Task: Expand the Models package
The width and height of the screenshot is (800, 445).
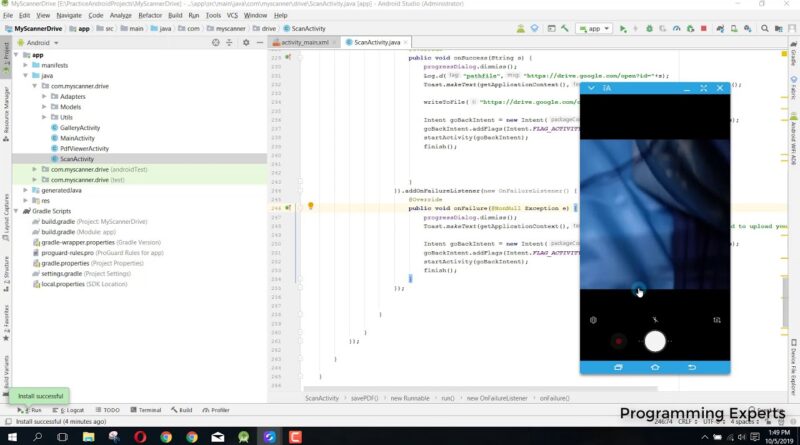Action: click(44, 107)
